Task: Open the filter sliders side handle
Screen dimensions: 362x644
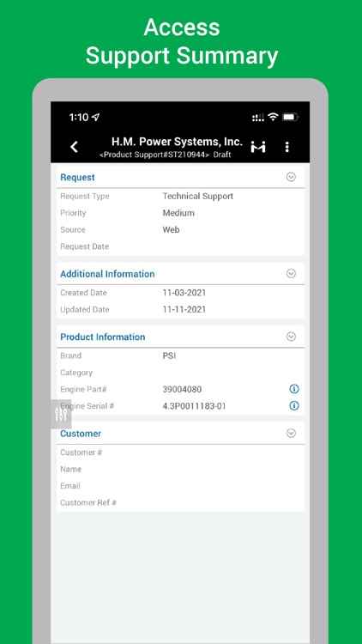Action: 61,414
